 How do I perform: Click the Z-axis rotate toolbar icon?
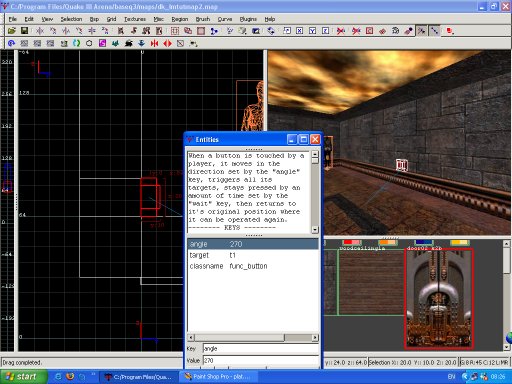[105, 31]
